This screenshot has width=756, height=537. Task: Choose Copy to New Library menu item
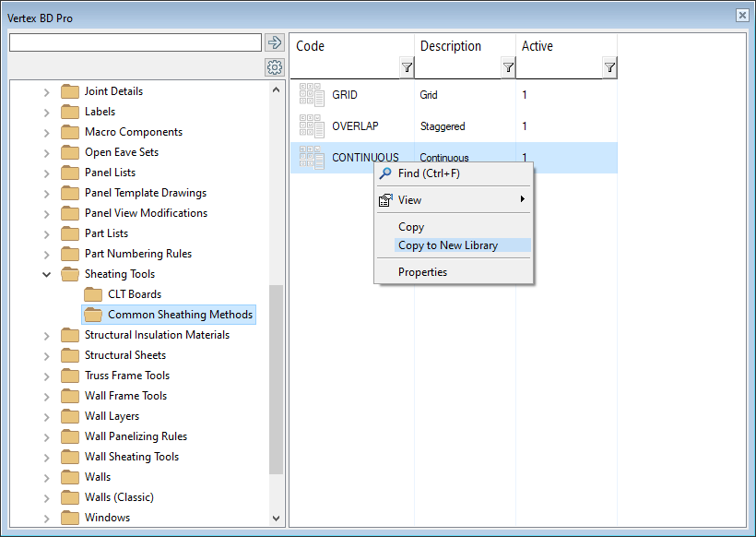[448, 245]
